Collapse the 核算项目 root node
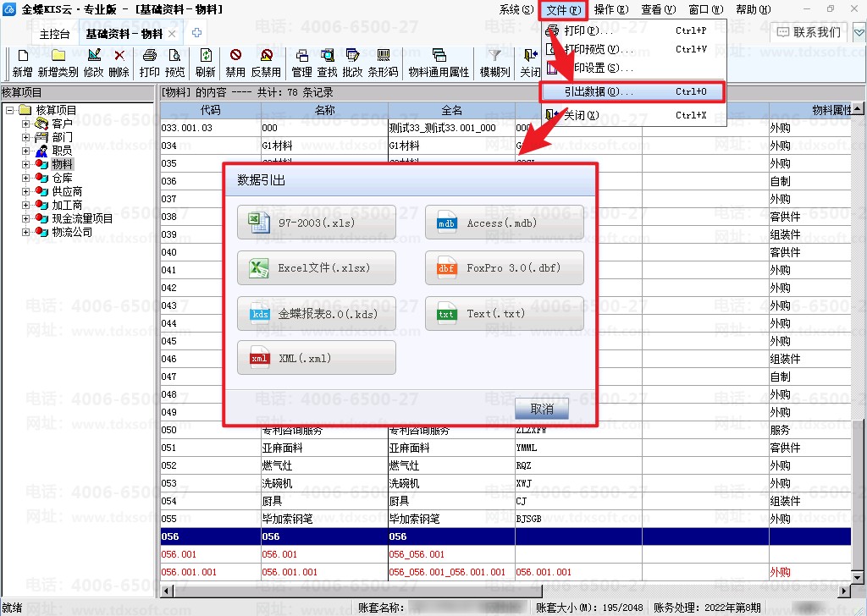The width and height of the screenshot is (867, 616). (10, 110)
